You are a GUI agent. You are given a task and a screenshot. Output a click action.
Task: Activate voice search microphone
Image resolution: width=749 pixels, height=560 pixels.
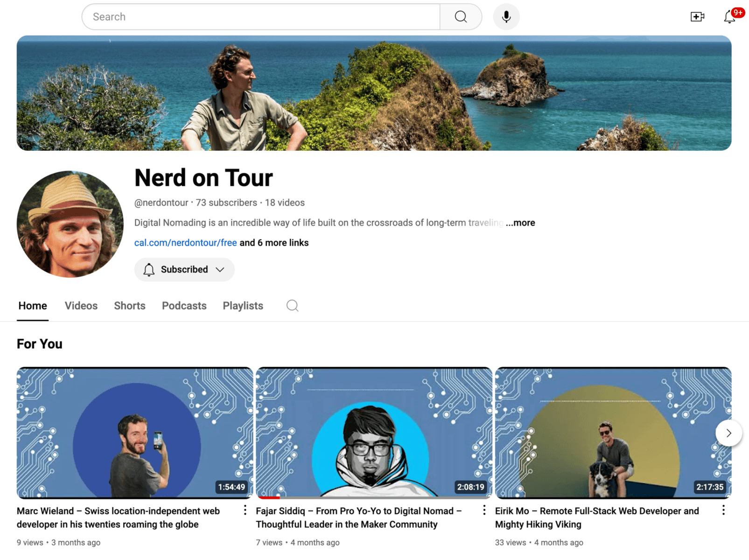click(x=506, y=16)
